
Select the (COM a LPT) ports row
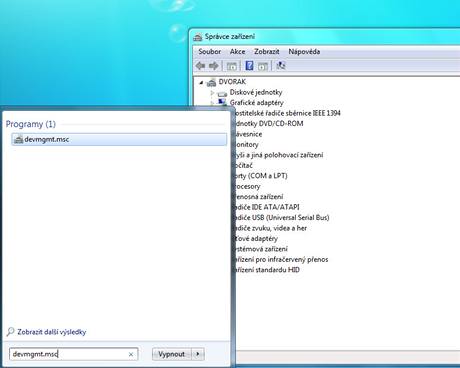[260, 176]
